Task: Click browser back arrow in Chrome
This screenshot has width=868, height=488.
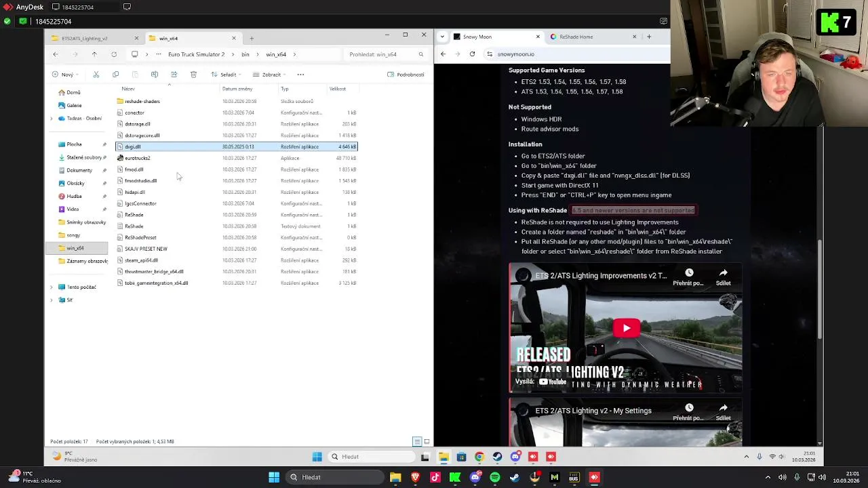Action: click(x=443, y=54)
